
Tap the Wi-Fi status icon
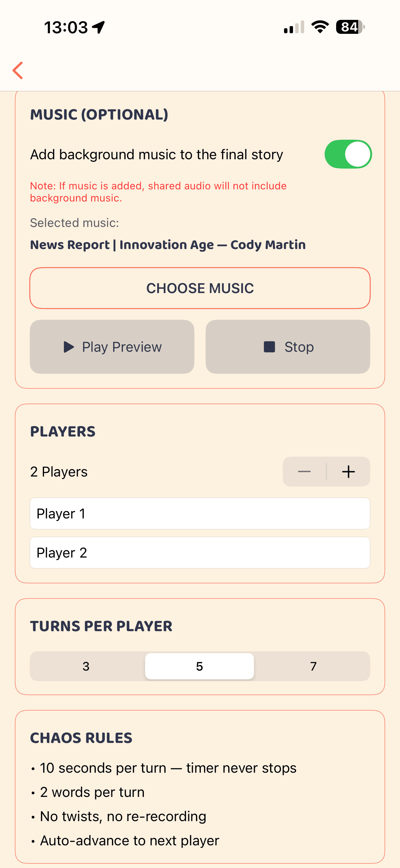click(320, 27)
